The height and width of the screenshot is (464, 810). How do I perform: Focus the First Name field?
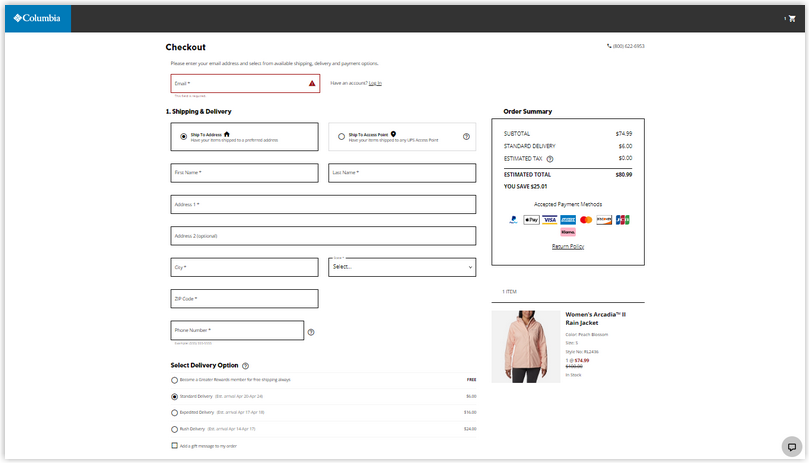(x=244, y=173)
